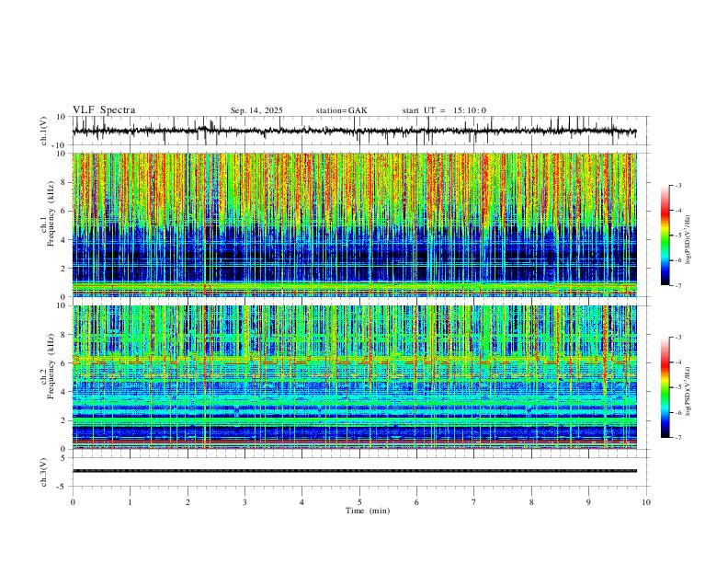Click the 'VLF Spectra' title text
The width and height of the screenshot is (728, 563).
[104, 110]
